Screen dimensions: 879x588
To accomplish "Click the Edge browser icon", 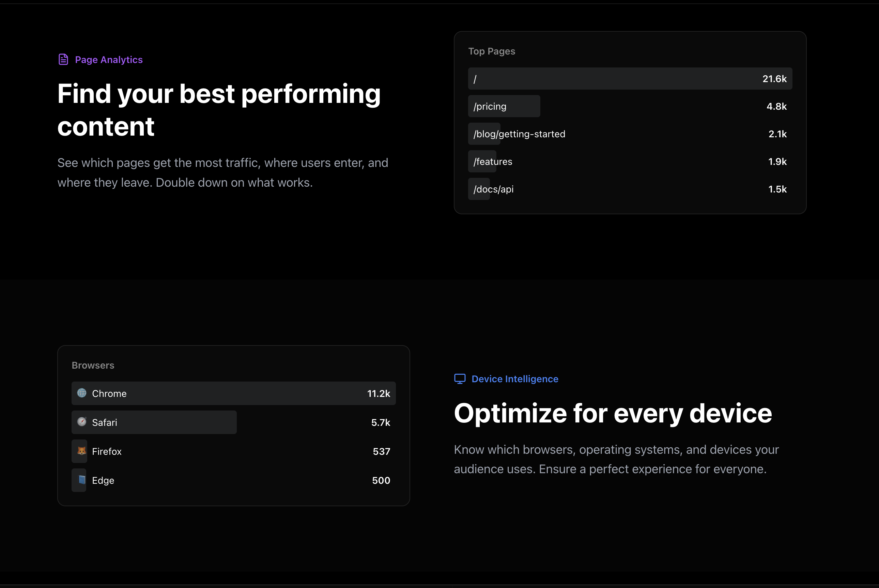I will coord(82,480).
